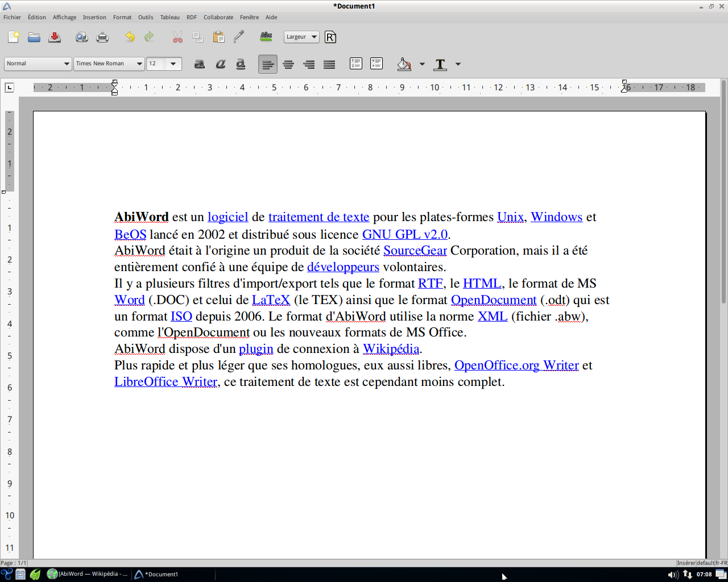The image size is (728, 582).
Task: Click the left indent marker on ruler
Action: tap(114, 88)
